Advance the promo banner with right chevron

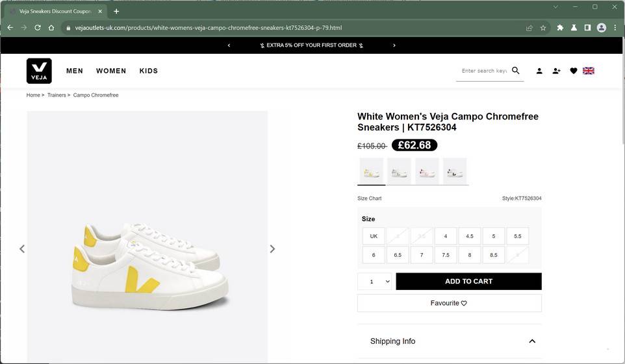[x=394, y=45]
